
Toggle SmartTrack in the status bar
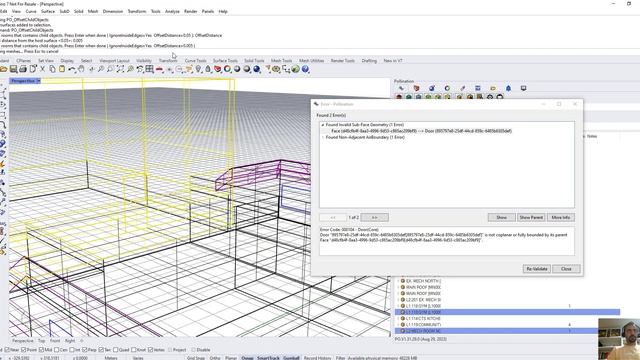[x=268, y=358]
